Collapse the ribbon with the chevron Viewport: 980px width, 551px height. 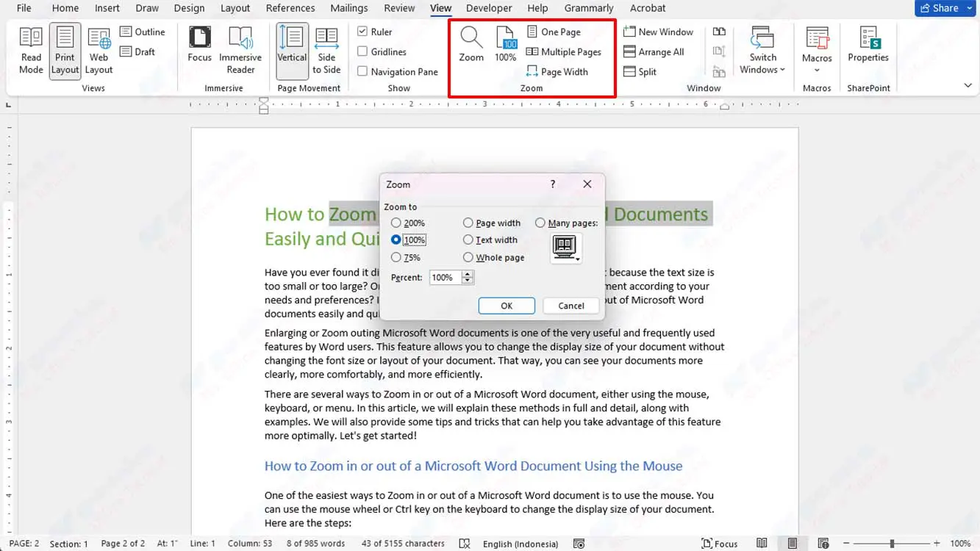pos(968,86)
